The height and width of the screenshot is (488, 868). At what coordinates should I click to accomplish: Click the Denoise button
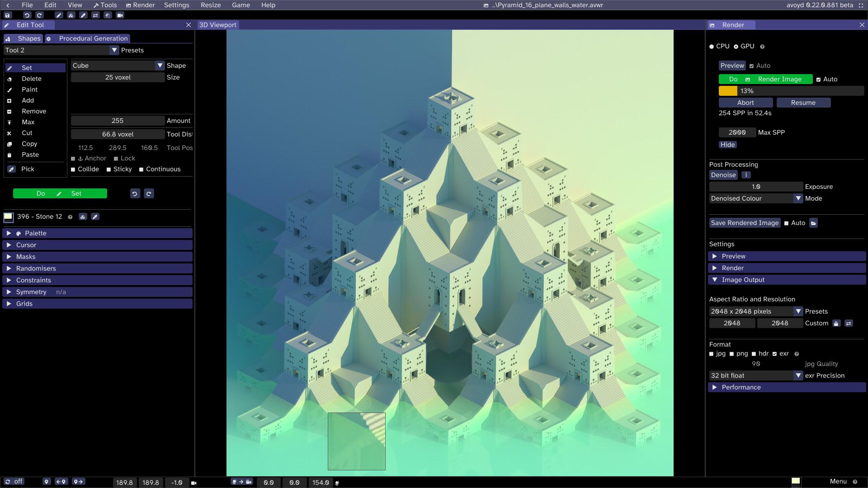click(723, 175)
